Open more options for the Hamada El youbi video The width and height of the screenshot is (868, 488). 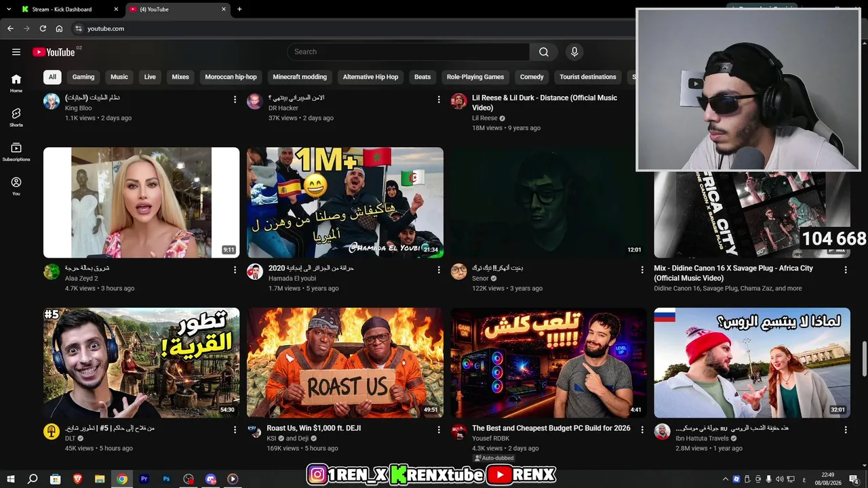439,270
